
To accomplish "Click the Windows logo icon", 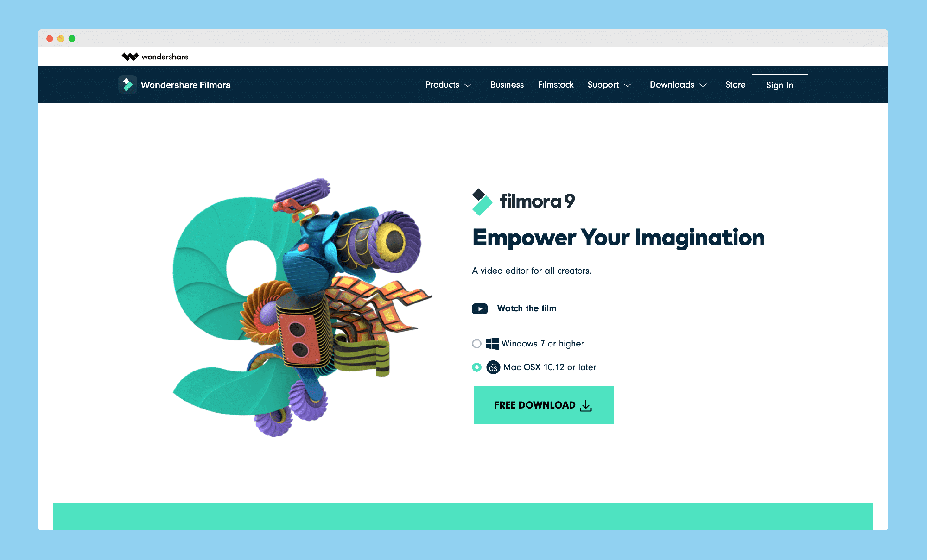I will click(x=493, y=343).
